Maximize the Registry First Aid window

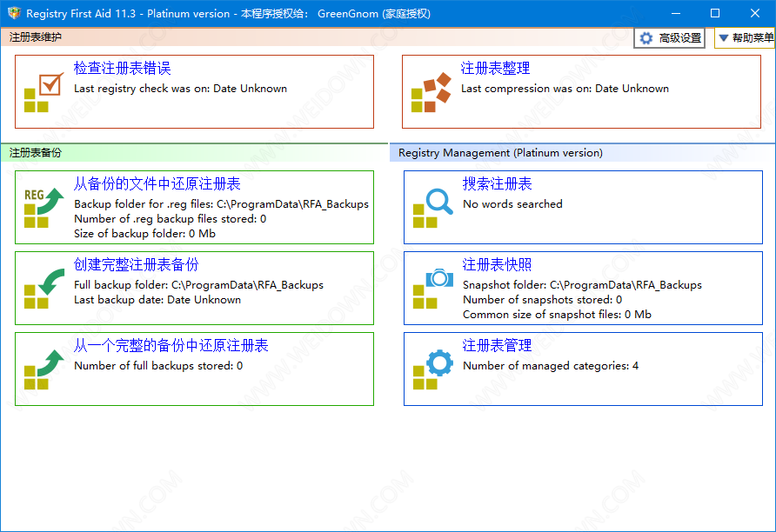tap(715, 13)
